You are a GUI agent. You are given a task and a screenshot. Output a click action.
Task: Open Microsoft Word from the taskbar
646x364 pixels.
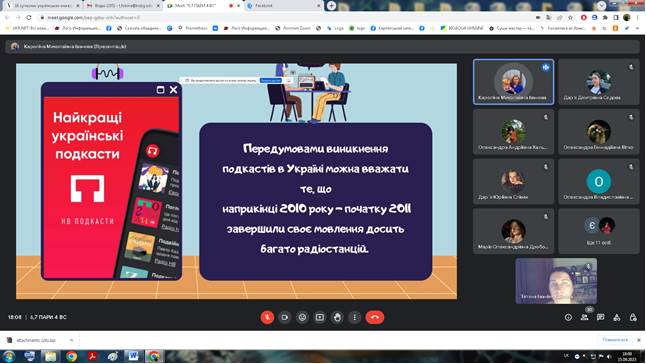pyautogui.click(x=133, y=356)
